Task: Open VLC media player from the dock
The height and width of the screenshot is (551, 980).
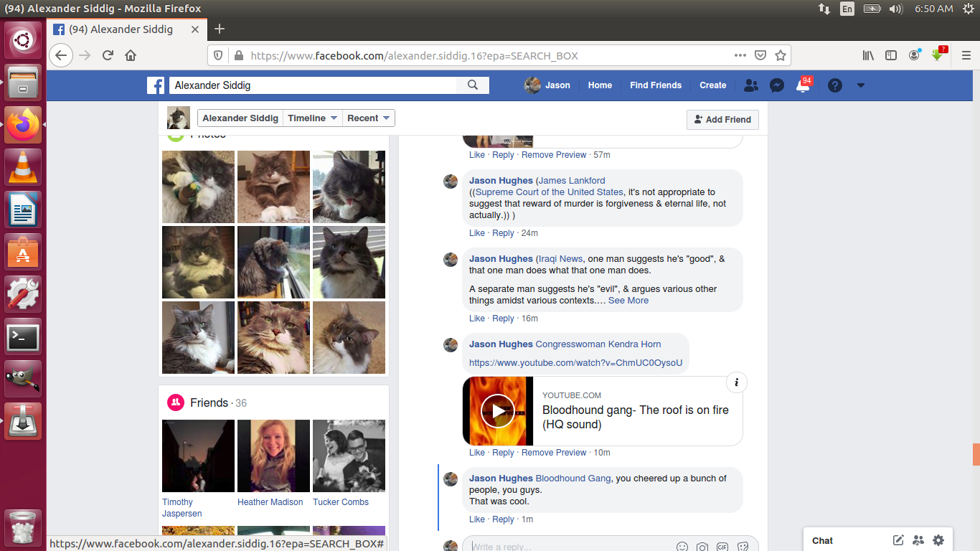Action: tap(24, 168)
